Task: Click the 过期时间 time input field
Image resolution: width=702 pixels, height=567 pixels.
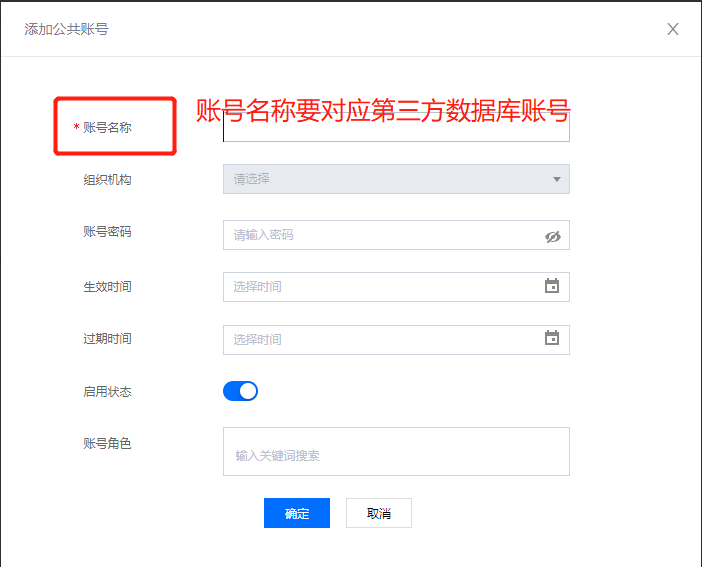Action: tap(380, 339)
